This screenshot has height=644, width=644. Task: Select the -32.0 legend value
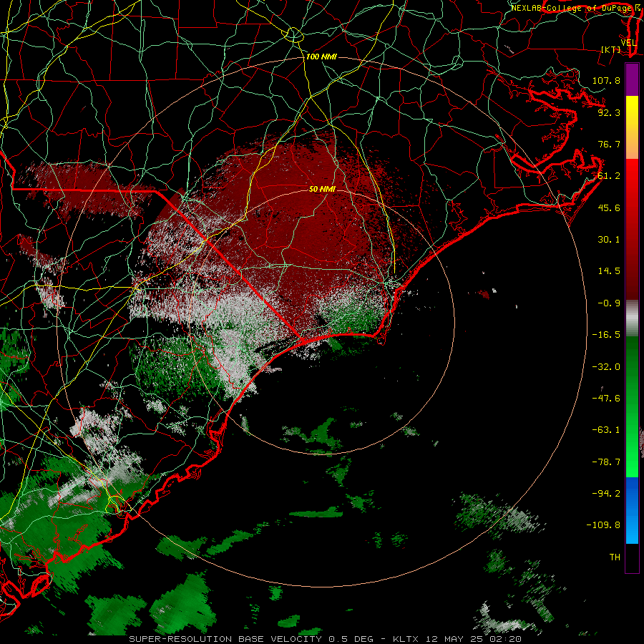[606, 367]
